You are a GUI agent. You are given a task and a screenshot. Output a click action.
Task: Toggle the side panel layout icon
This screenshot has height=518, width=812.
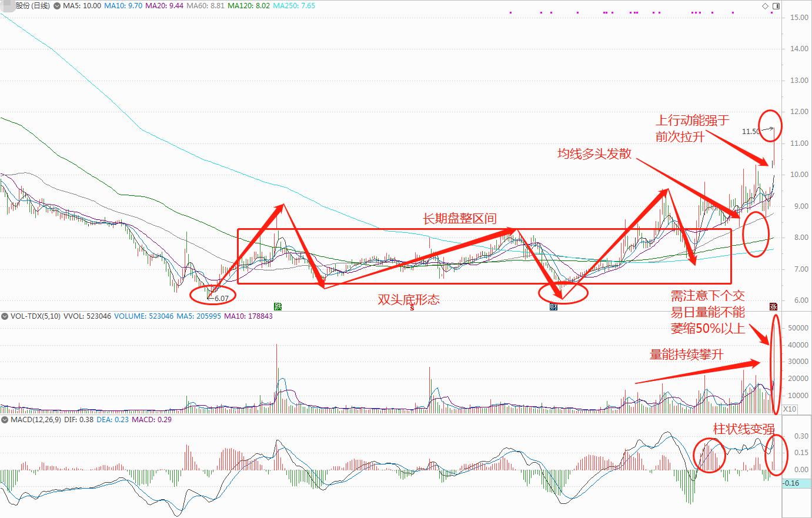[x=776, y=6]
